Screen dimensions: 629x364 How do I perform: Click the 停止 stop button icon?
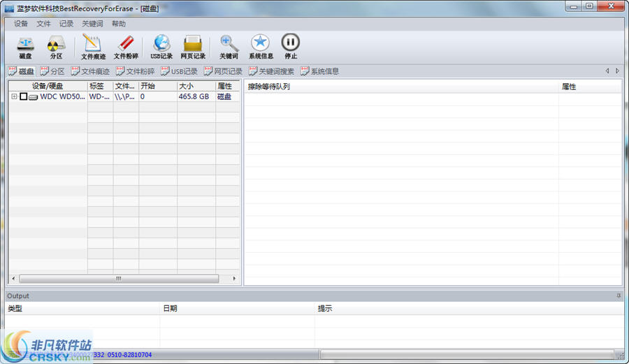[291, 47]
